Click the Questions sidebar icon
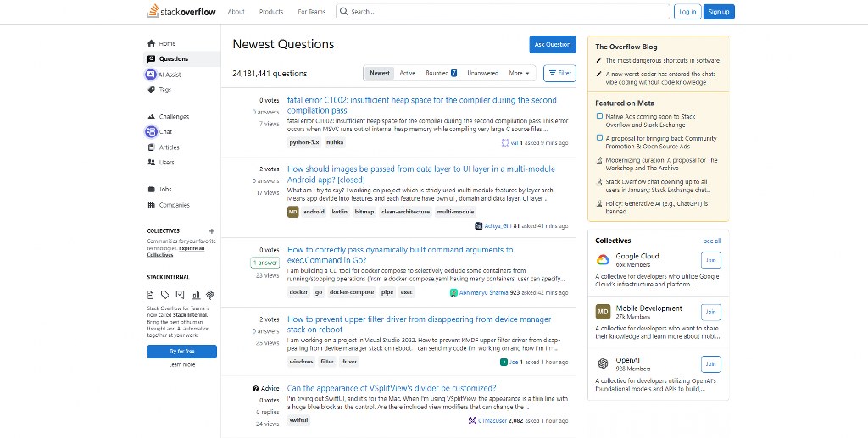868x438 pixels. [151, 58]
